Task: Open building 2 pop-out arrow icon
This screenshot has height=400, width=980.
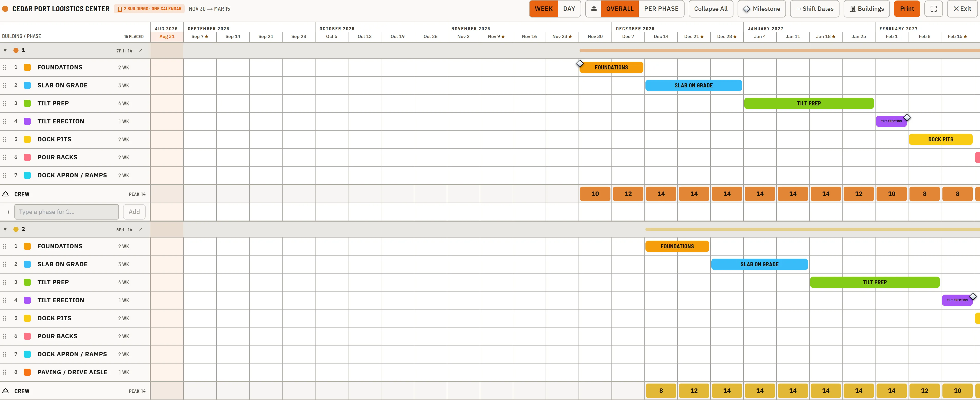Action: click(x=140, y=229)
